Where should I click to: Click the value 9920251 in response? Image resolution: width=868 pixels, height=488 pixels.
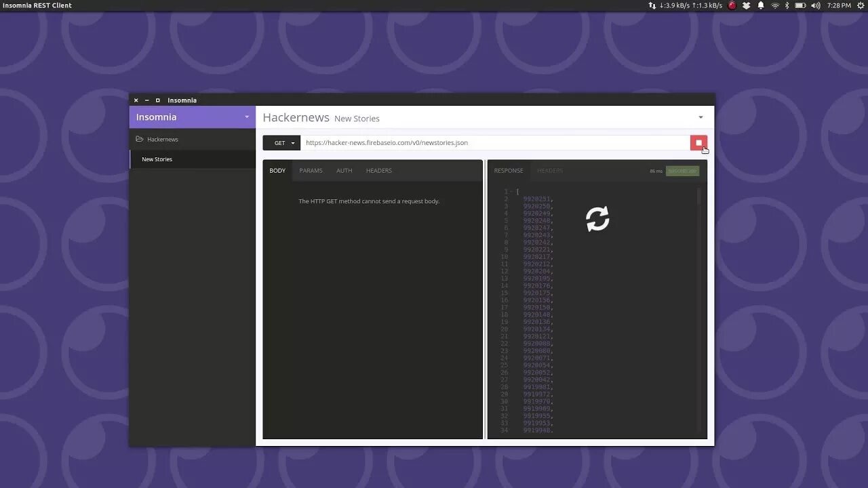538,199
